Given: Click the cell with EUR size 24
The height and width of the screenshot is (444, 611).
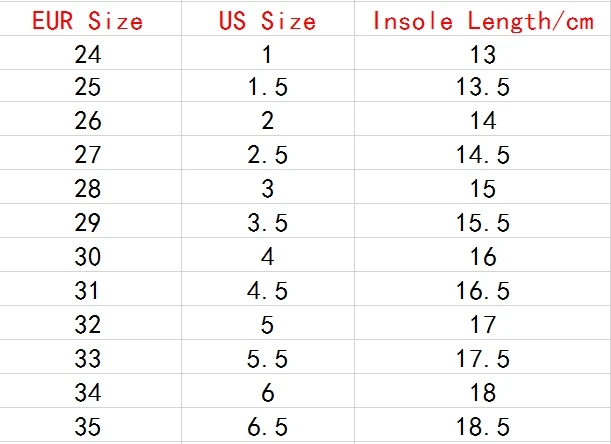Looking at the screenshot, I should [90, 53].
